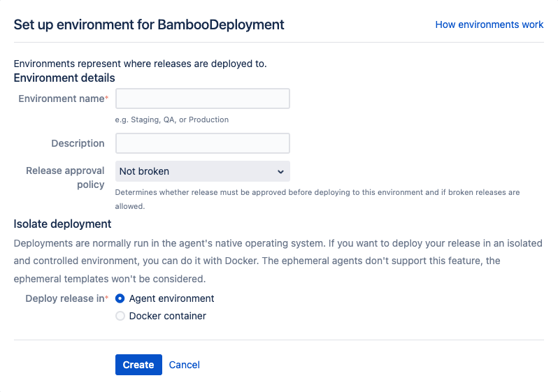Viewport: 558px width, 392px height.
Task: Choose the Docker container radio button
Action: tap(120, 316)
